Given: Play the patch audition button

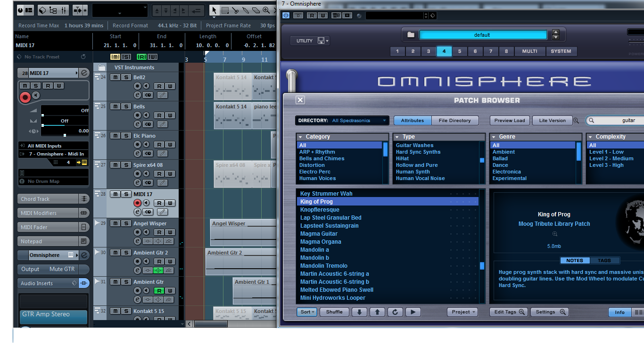Looking at the screenshot, I should click(413, 312).
